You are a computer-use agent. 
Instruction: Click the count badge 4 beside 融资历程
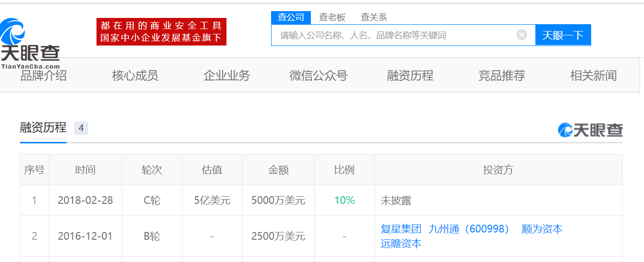(81, 128)
